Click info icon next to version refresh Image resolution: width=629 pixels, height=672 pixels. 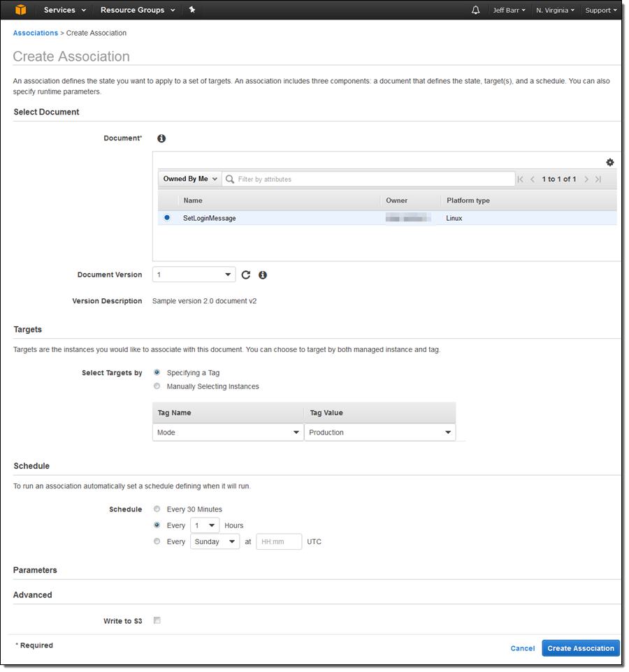click(263, 275)
